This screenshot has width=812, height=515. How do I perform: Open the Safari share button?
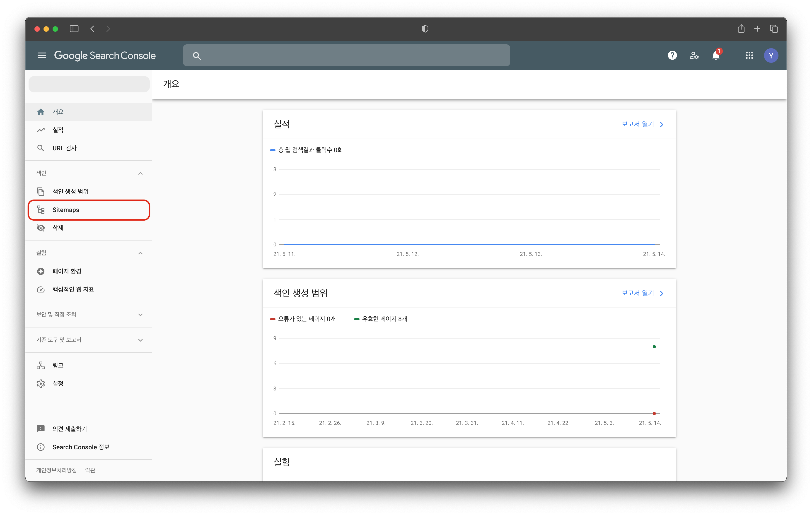[x=741, y=29]
